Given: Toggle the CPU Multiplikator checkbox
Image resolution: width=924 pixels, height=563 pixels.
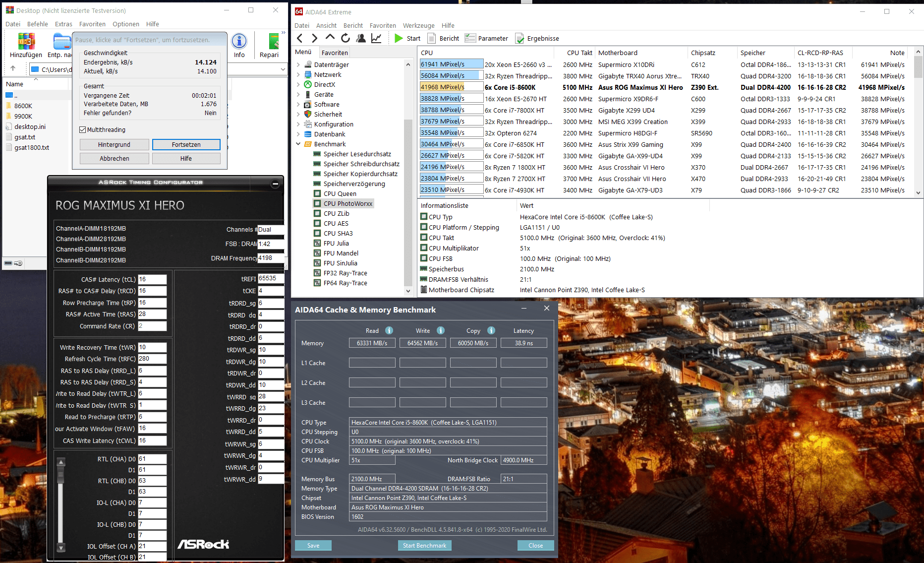Looking at the screenshot, I should 424,248.
